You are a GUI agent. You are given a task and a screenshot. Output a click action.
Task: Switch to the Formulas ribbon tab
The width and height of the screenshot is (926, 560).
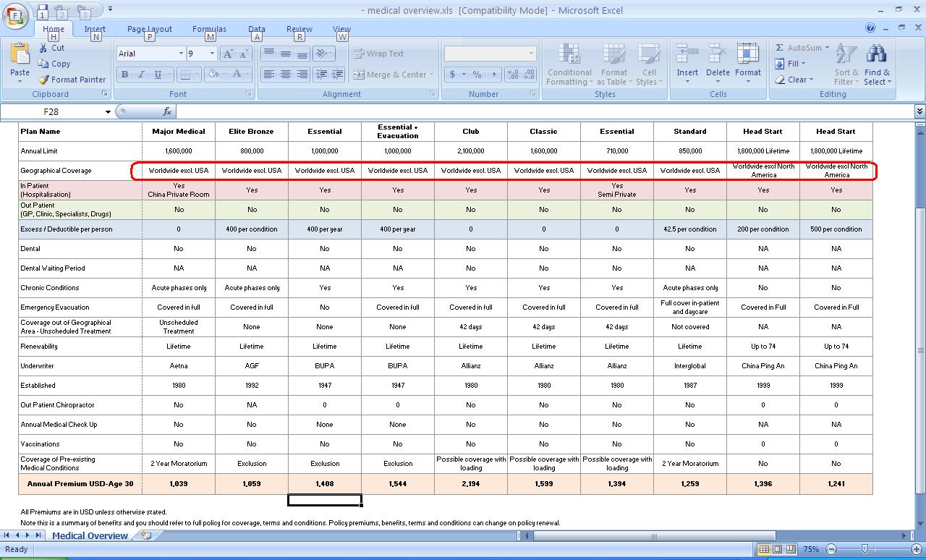[209, 29]
